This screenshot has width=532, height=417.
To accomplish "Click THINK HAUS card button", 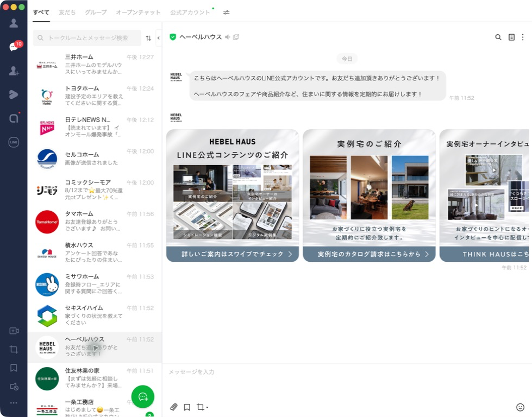I will [485, 254].
